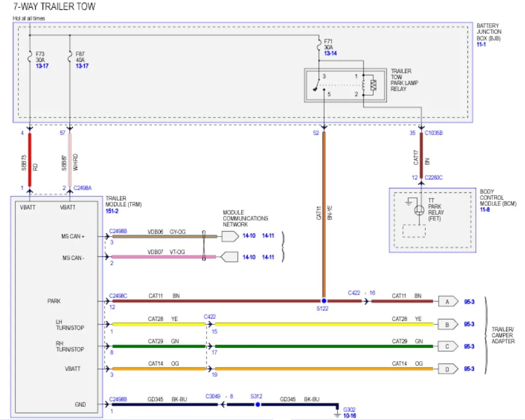Click the MS CAN + network arrow symbol
Viewport: 525px width, 420px height.
[x=231, y=237]
